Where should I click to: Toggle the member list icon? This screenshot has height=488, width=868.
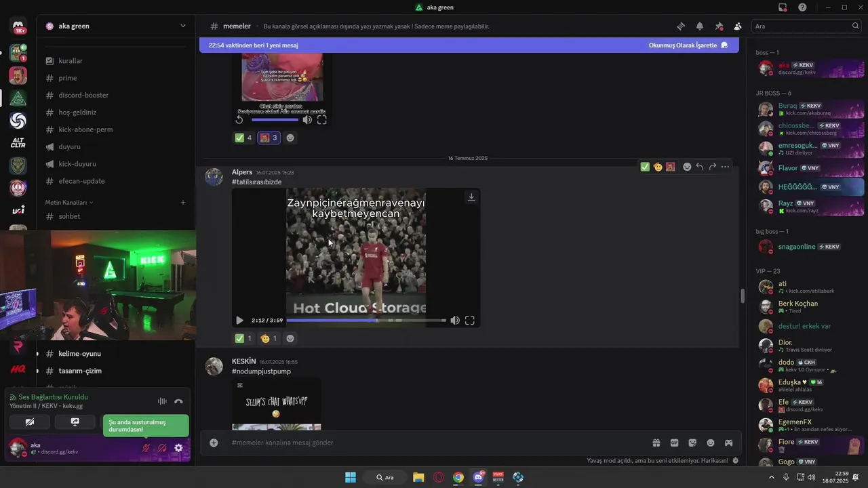(738, 26)
